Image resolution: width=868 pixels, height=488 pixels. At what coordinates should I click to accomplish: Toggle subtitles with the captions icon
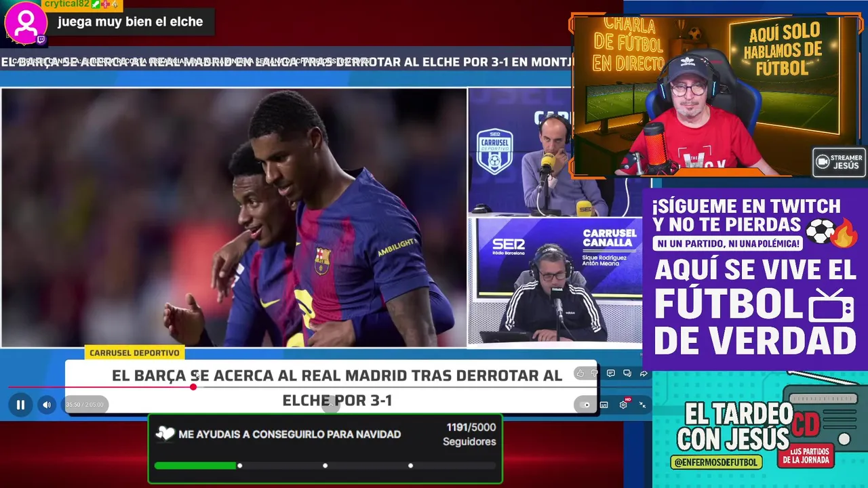[604, 405]
